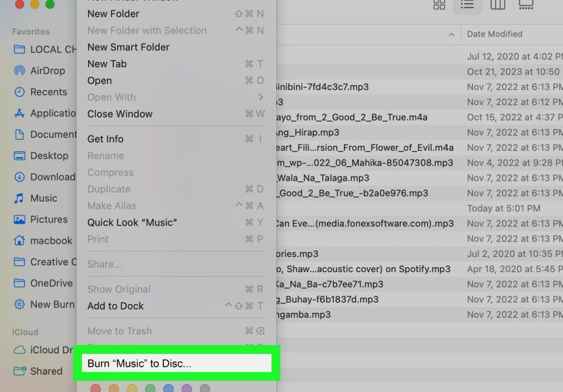This screenshot has height=392, width=563.
Task: Select file ending Mahika-85047308.mp3
Action: [420, 163]
